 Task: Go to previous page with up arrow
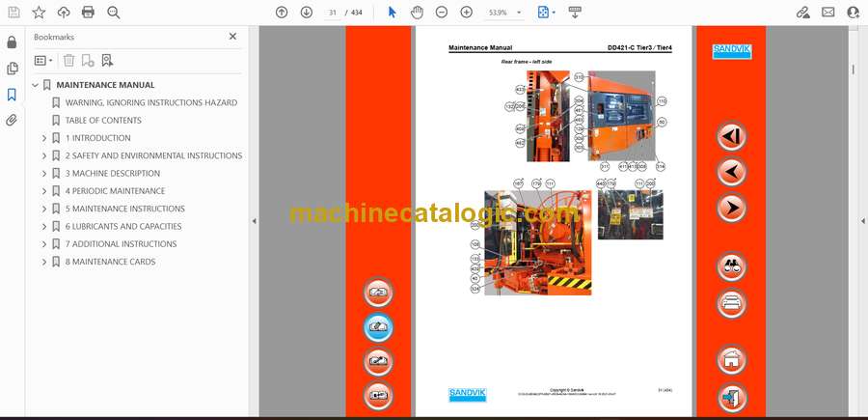coord(282,13)
